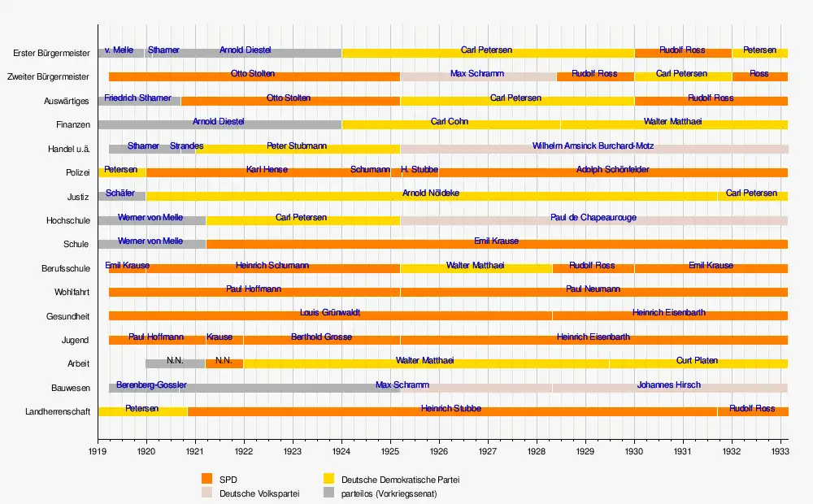This screenshot has height=504, width=813.
Task: Click the Paul de Chapeaurouge link
Action: [593, 218]
